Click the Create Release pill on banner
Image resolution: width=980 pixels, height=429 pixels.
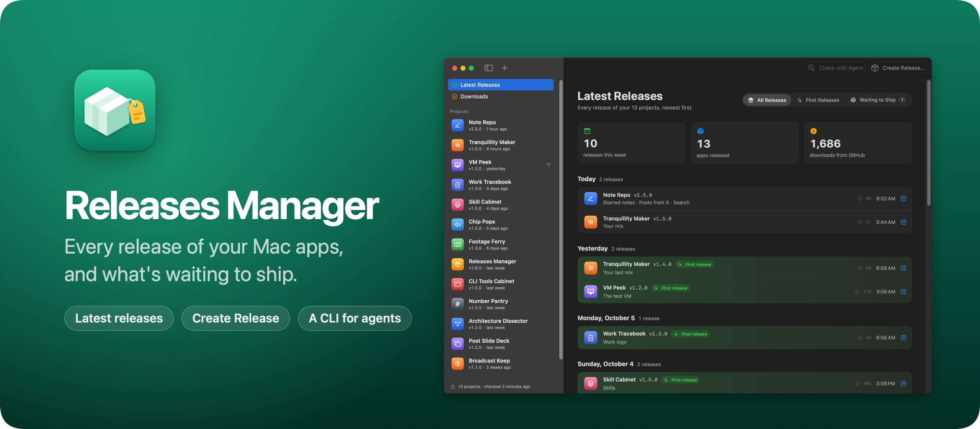pos(236,318)
